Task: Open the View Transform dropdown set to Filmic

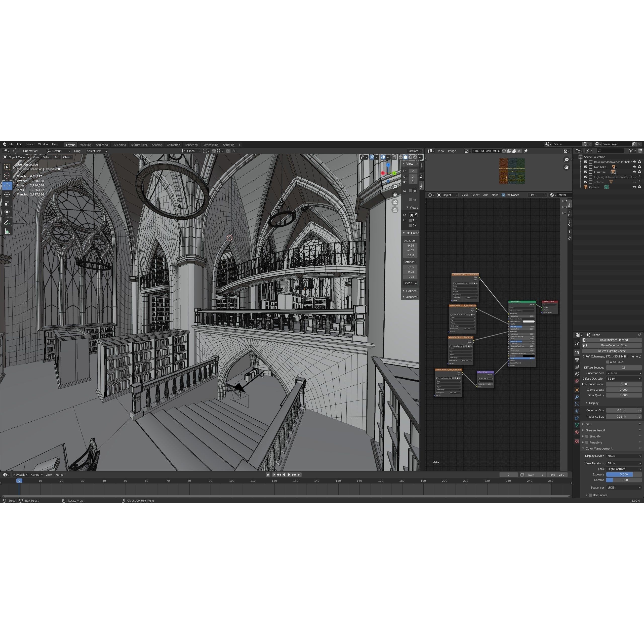Action: tap(623, 463)
